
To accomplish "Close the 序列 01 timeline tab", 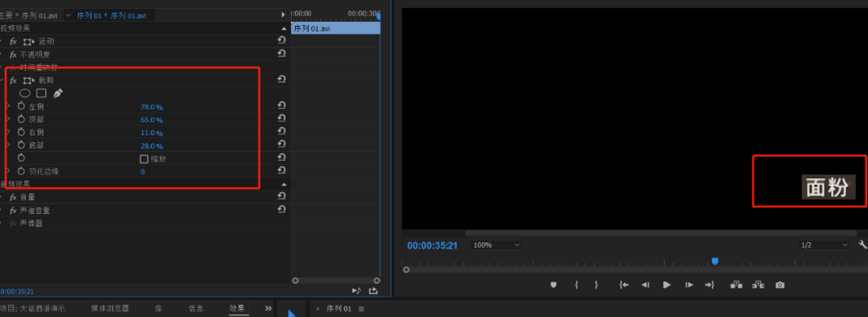I will point(317,309).
